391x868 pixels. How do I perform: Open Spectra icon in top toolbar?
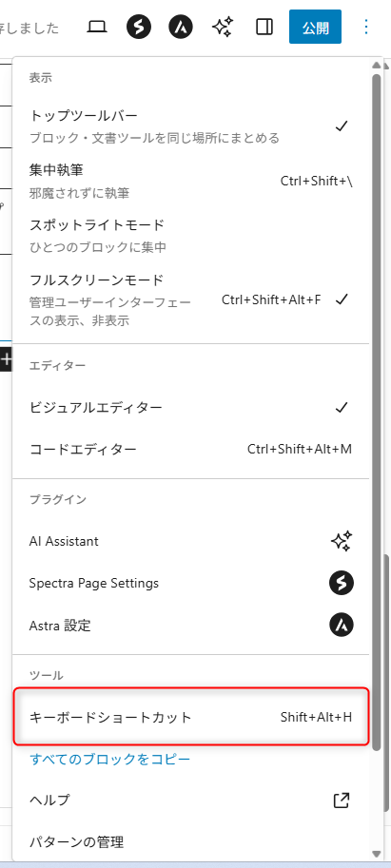tap(139, 27)
